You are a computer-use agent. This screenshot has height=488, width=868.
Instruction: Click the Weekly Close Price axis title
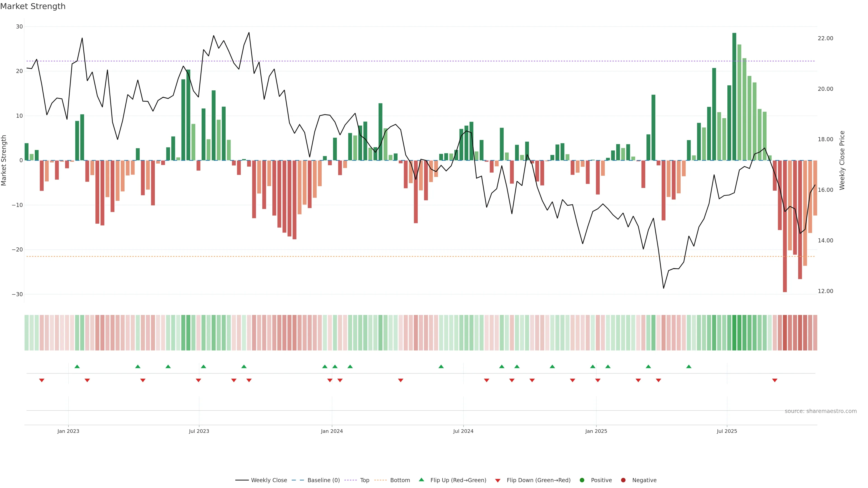tap(842, 160)
